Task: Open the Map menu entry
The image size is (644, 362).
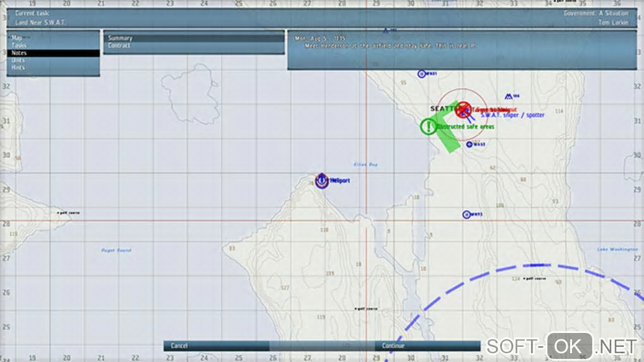Action: [x=54, y=38]
